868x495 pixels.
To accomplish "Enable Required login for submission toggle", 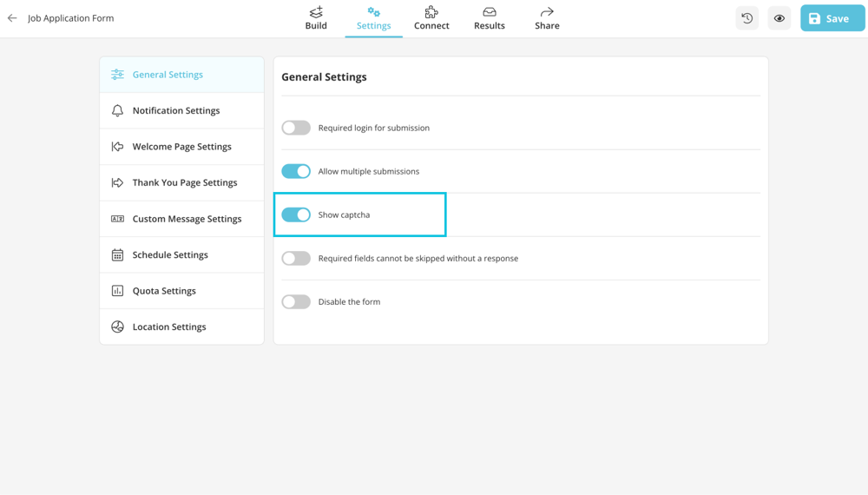I will pos(296,128).
